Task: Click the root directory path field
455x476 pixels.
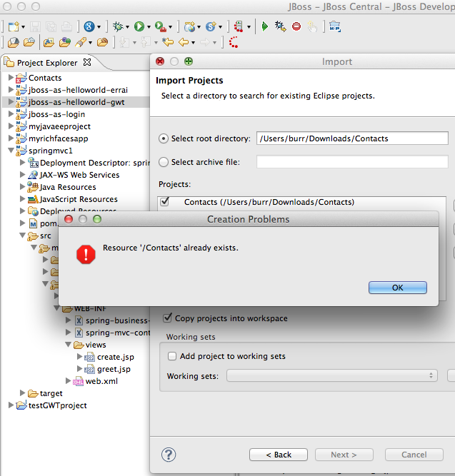Action: (352, 138)
